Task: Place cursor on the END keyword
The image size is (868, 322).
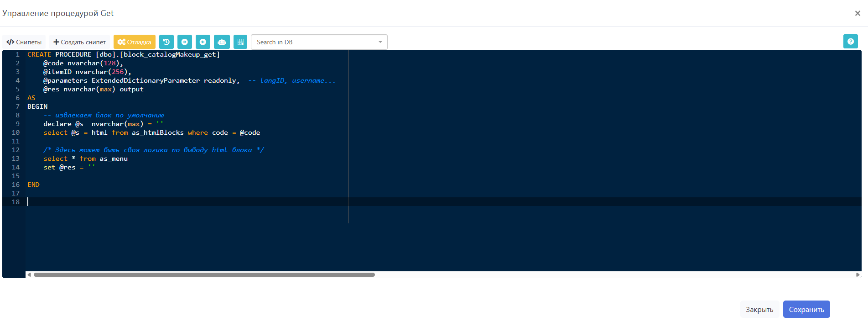Action: (x=33, y=185)
